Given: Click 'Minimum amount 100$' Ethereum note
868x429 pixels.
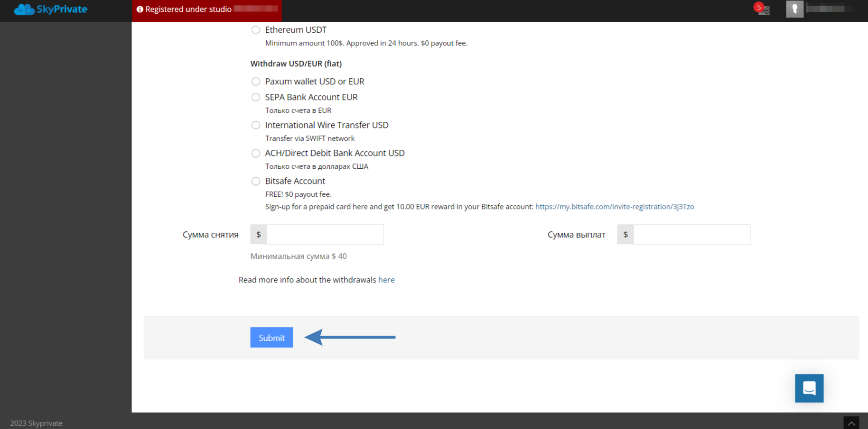Looking at the screenshot, I should pyautogui.click(x=366, y=43).
